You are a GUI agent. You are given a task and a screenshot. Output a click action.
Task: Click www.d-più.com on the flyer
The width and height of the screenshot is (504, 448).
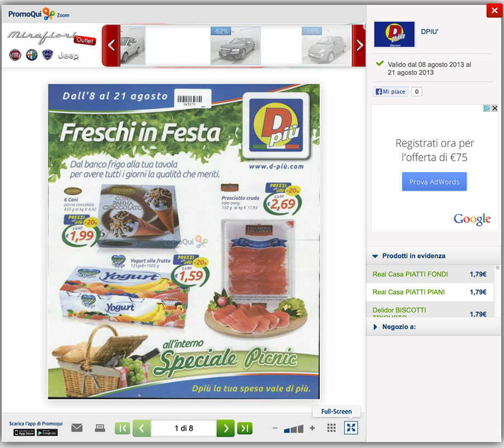point(276,166)
